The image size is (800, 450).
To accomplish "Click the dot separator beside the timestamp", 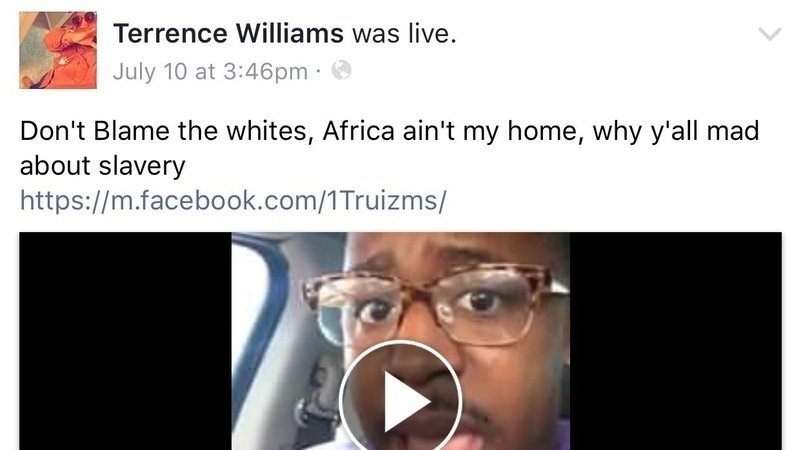I will pos(318,71).
